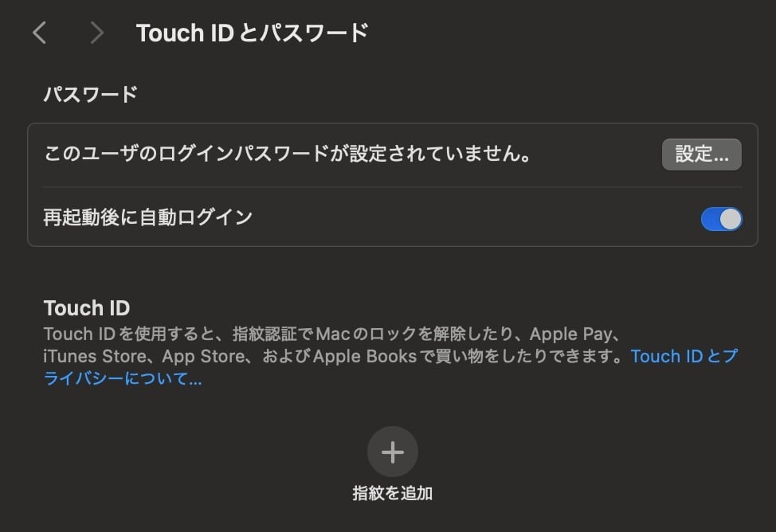Click the 再起動後に自動ログイン label text
Image resolution: width=776 pixels, height=532 pixels.
148,217
